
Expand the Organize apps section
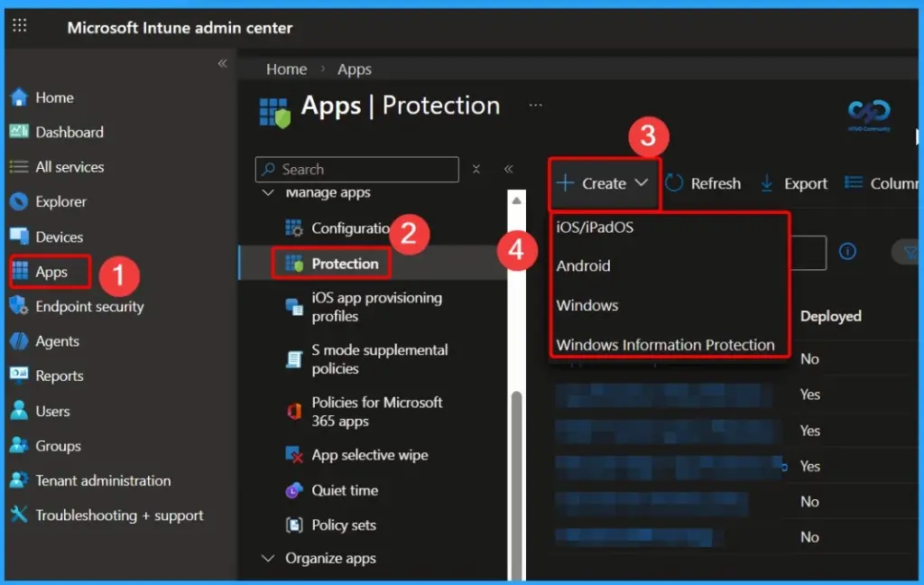click(x=268, y=558)
